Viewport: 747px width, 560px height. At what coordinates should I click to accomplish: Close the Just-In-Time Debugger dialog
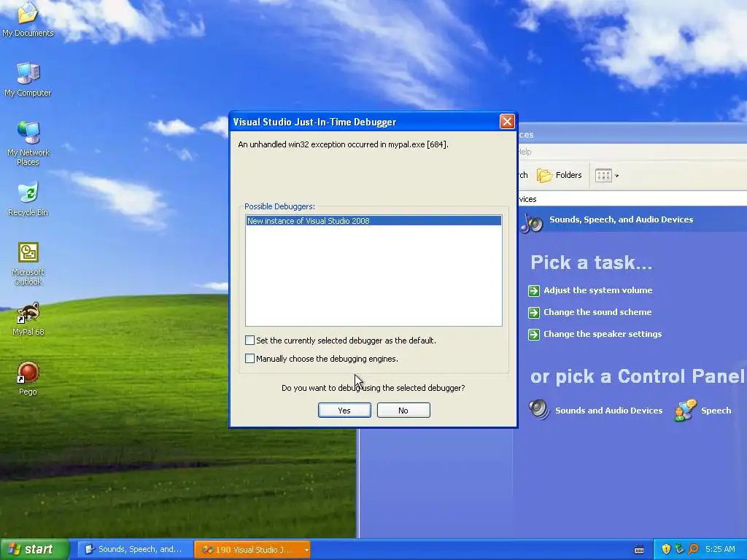[x=507, y=122]
